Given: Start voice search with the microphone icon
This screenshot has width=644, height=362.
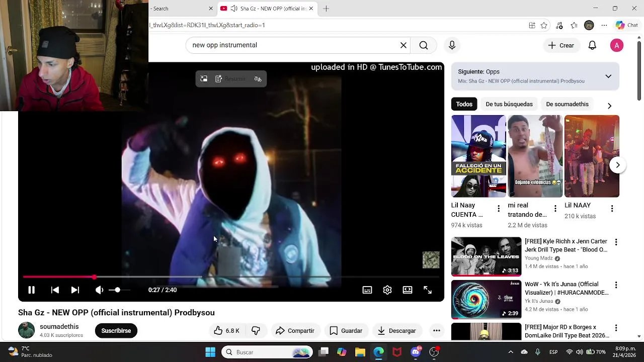Looking at the screenshot, I should coord(452,45).
